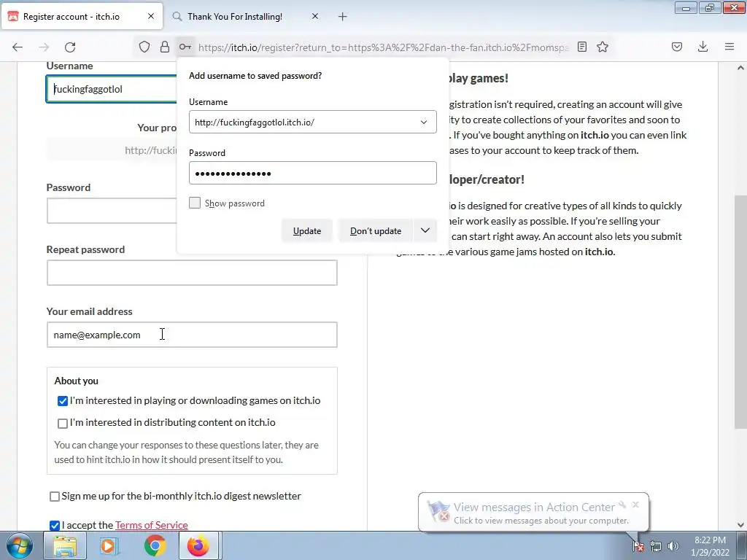This screenshot has height=560, width=747.
Task: Check interested in distributing content option
Action: point(63,423)
